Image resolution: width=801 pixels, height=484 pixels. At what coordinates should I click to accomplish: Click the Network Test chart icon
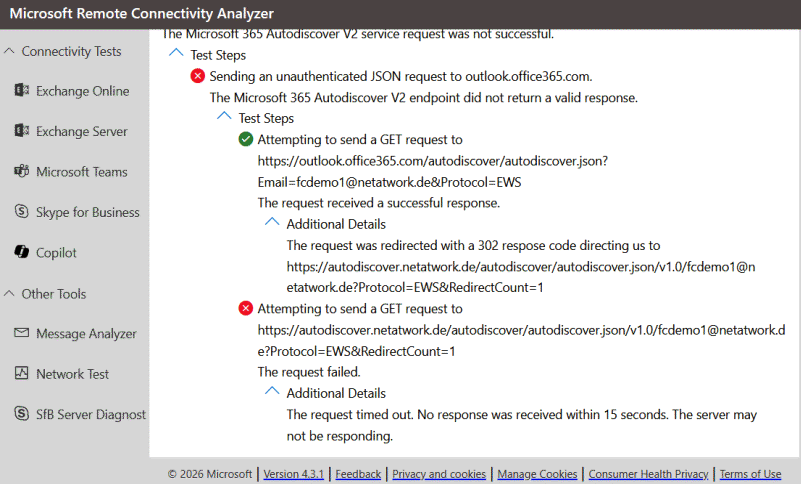pos(21,374)
